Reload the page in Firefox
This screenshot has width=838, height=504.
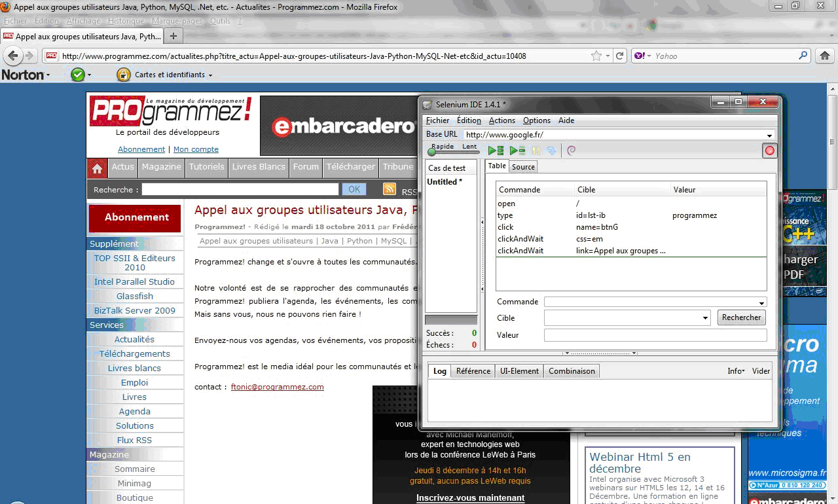tap(619, 56)
